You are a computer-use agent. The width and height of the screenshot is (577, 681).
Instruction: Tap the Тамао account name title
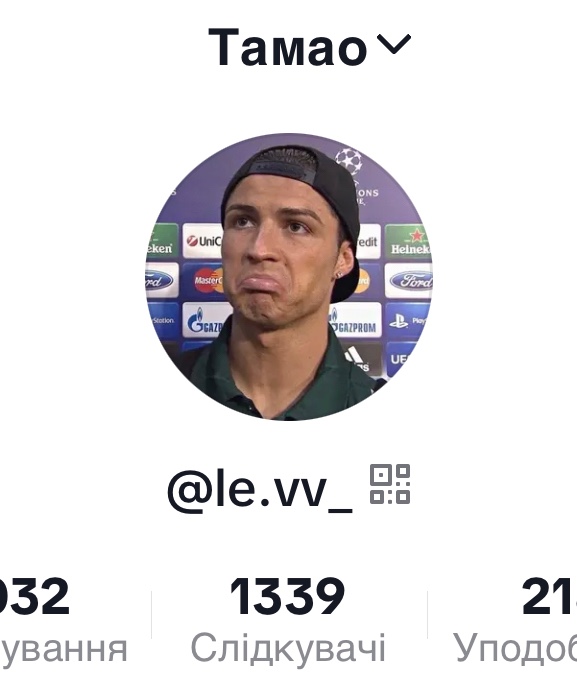click(288, 47)
